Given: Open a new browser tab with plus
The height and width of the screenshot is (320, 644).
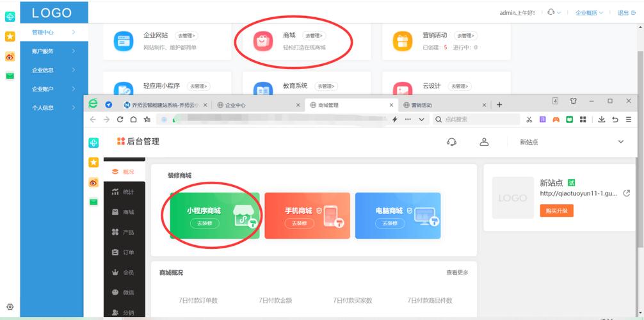Looking at the screenshot, I should click(x=499, y=105).
